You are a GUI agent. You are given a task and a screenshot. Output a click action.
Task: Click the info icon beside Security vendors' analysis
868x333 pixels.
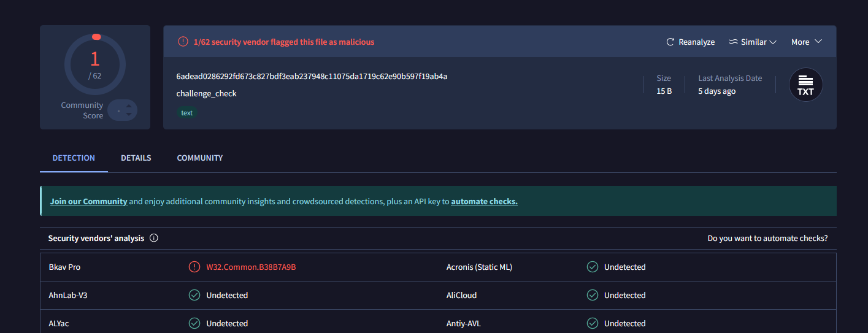pyautogui.click(x=154, y=238)
